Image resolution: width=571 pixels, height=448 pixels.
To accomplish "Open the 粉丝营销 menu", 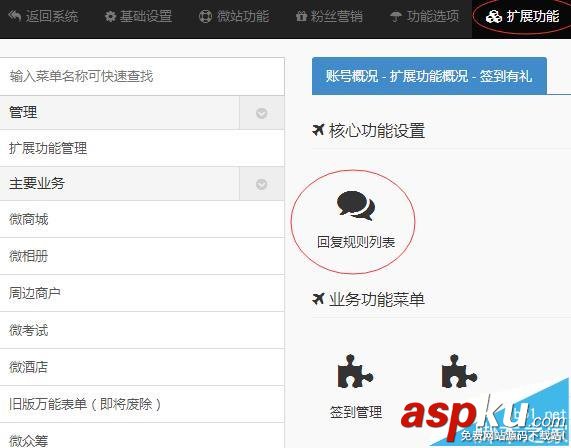I will 329,16.
